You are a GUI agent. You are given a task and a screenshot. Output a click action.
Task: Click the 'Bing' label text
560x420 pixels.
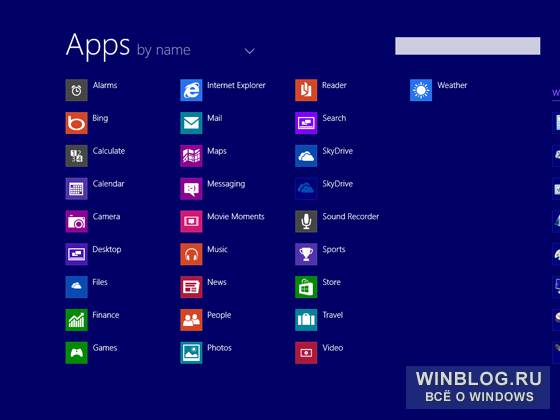tap(100, 119)
